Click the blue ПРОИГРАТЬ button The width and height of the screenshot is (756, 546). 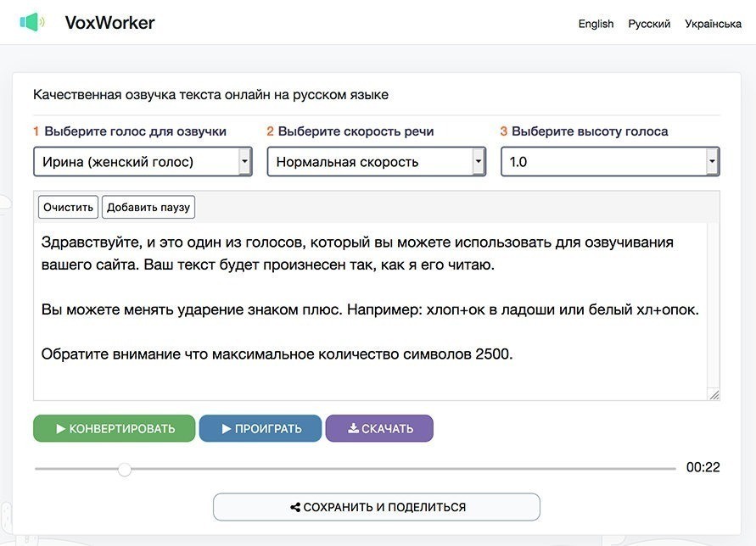260,428
